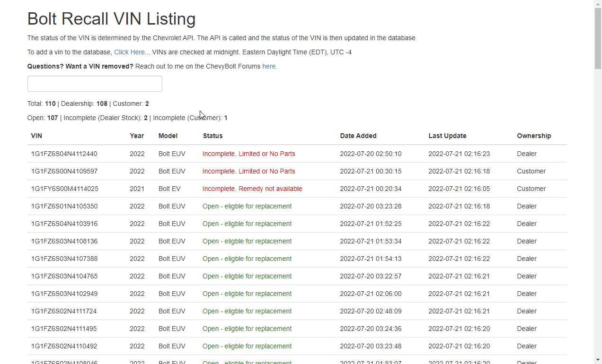
Task: Click the Year column header
Action: [137, 136]
